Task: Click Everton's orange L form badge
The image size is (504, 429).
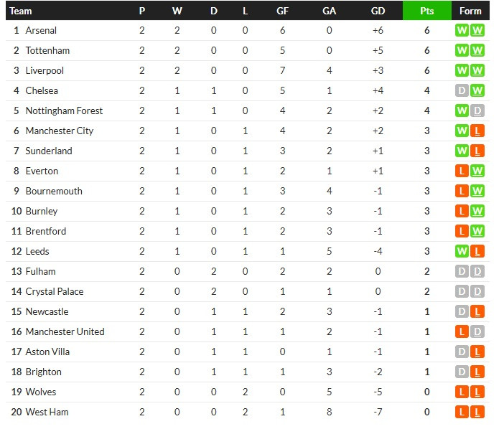Action: coord(462,171)
